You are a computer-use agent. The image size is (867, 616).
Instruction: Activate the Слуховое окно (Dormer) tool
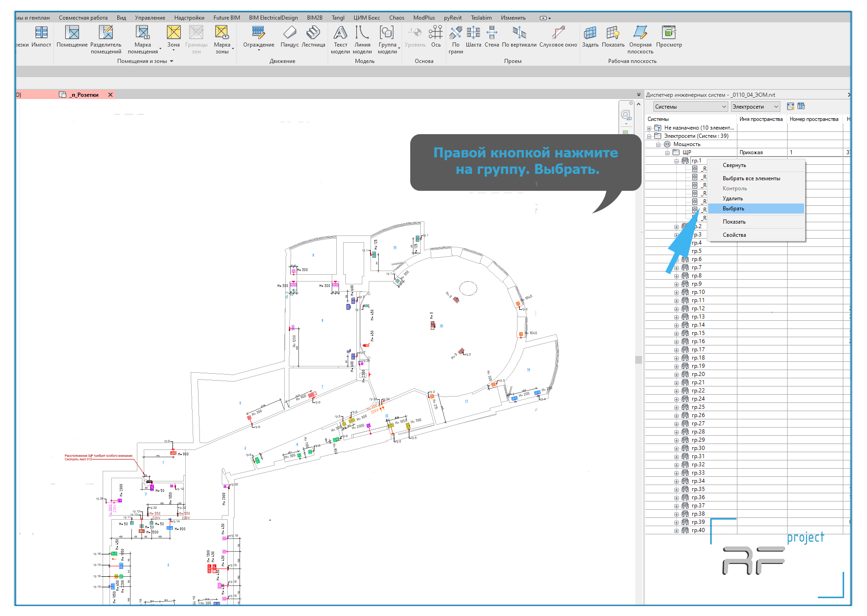pos(558,37)
